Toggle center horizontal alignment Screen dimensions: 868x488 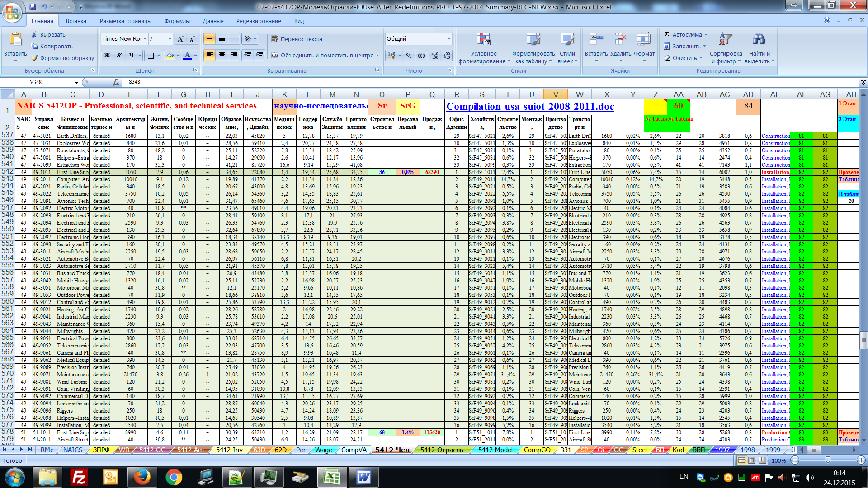tap(222, 55)
